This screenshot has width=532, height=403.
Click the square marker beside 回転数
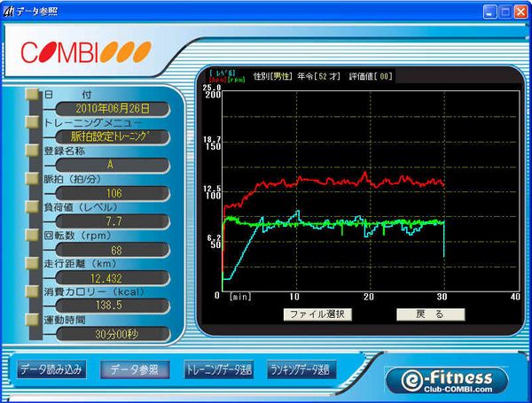33,235
